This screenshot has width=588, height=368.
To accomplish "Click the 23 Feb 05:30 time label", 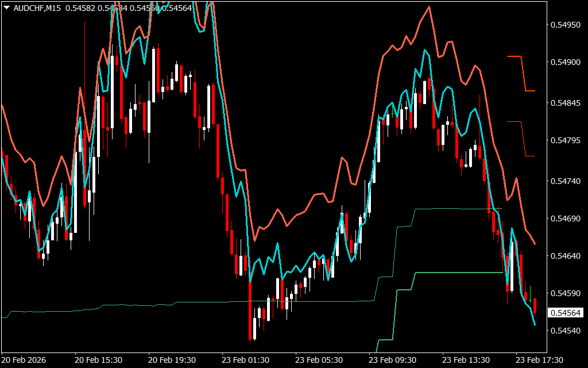I will coord(319,360).
